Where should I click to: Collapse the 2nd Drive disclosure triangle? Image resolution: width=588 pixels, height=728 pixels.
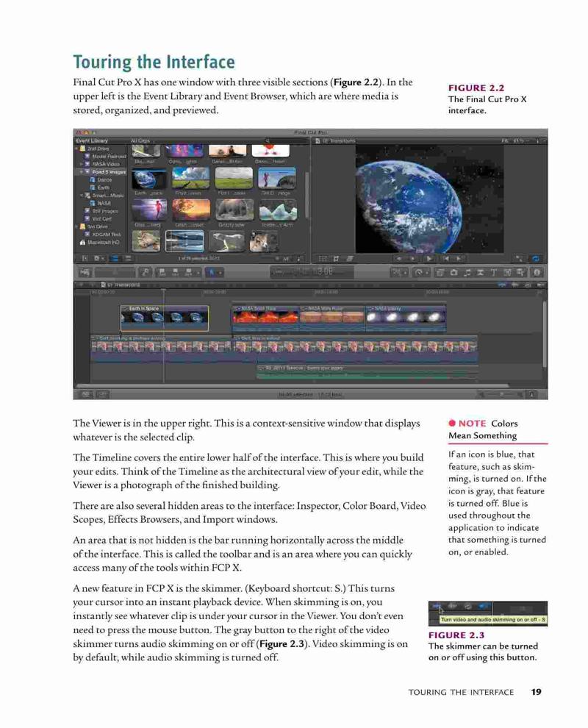click(x=77, y=149)
